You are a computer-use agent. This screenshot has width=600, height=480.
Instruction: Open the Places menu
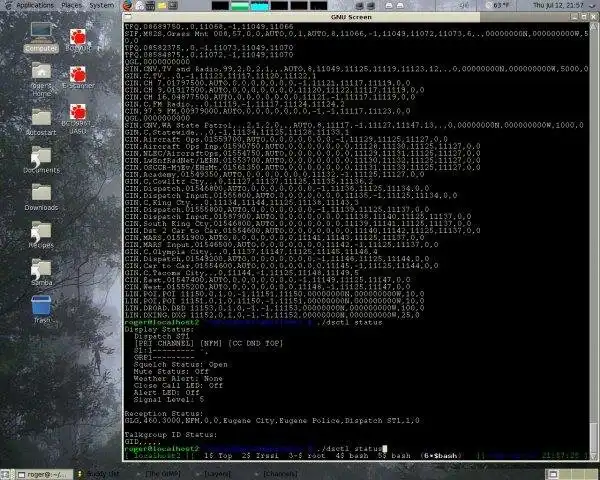[x=72, y=5]
